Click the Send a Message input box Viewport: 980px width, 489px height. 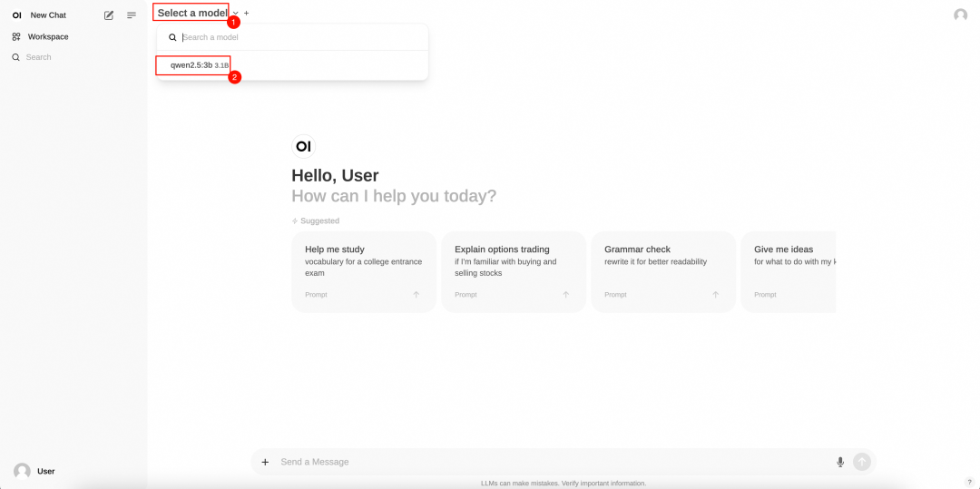[554, 462]
